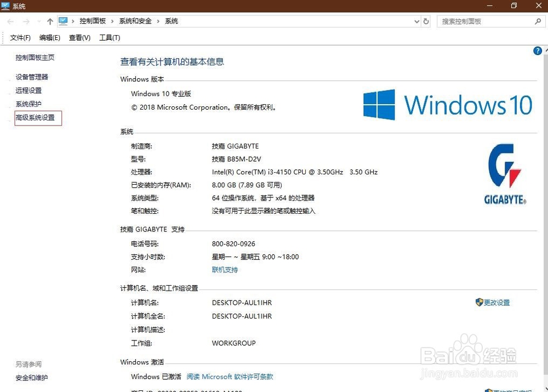Open 设备管理器 from the sidebar
This screenshot has width=548, height=392.
[x=32, y=77]
